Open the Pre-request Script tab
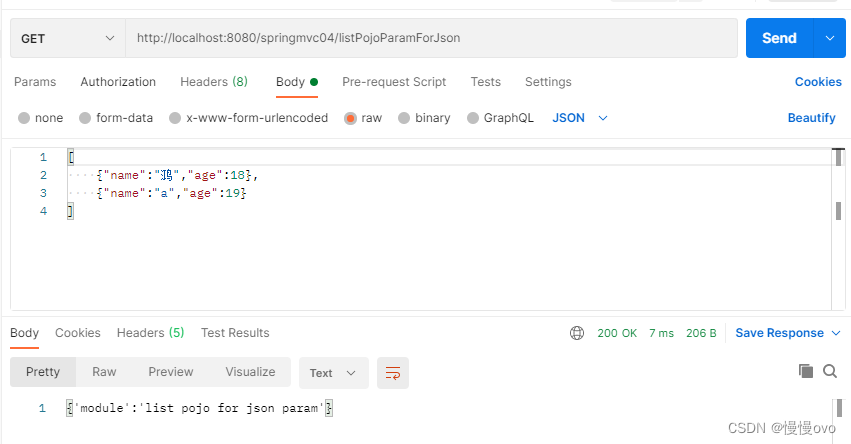The width and height of the screenshot is (851, 444). point(394,82)
